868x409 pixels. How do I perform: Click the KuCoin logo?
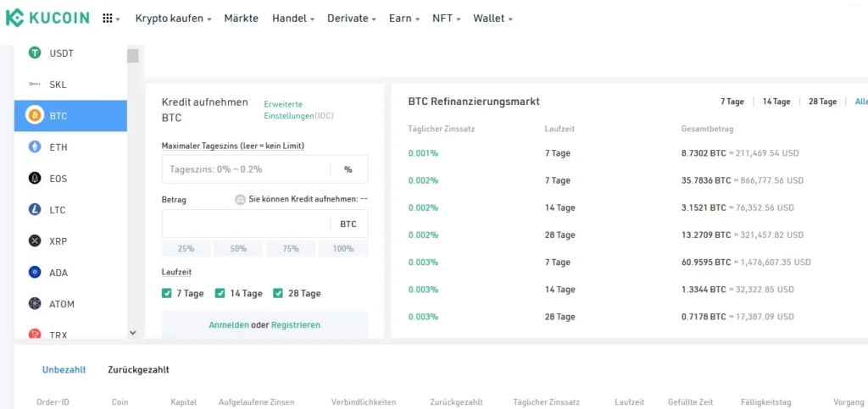point(47,18)
